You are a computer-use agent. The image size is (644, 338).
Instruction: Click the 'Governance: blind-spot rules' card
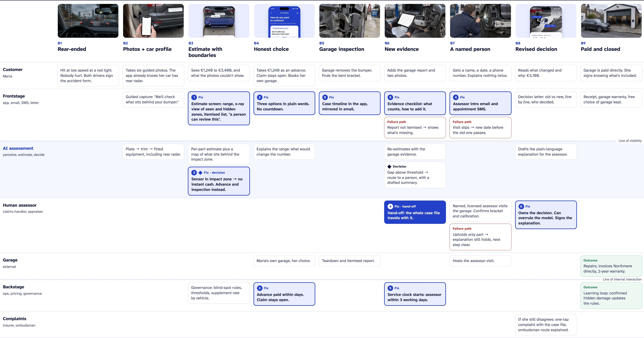[219, 293]
